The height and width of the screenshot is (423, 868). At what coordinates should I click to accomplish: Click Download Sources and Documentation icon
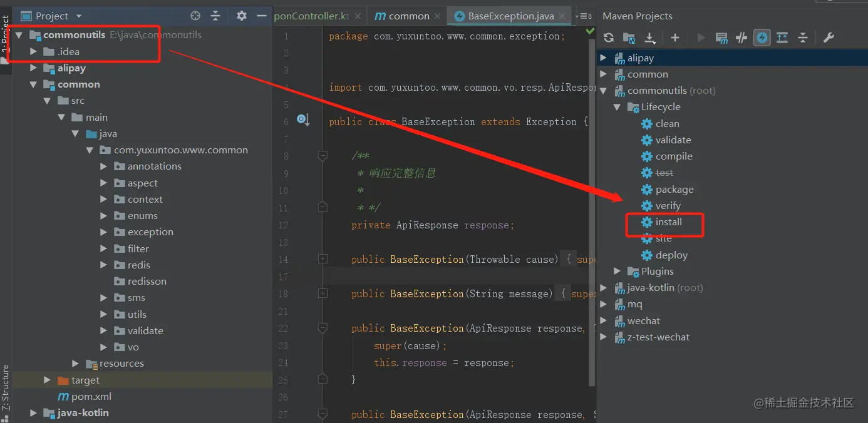pos(650,38)
